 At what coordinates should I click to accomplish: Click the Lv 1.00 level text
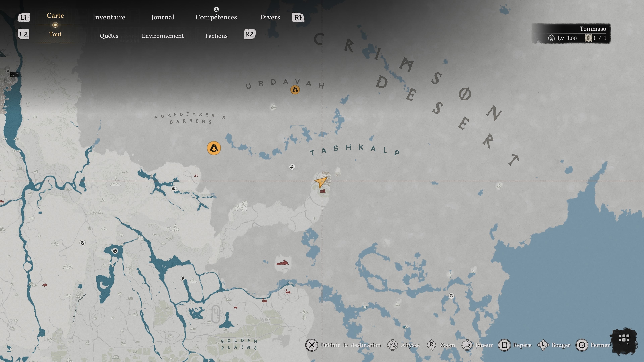[567, 38]
